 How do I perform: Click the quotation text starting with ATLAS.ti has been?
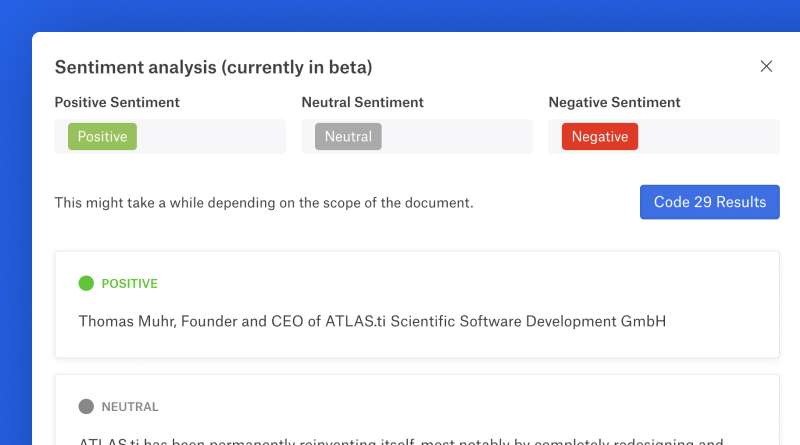pyautogui.click(x=400, y=440)
